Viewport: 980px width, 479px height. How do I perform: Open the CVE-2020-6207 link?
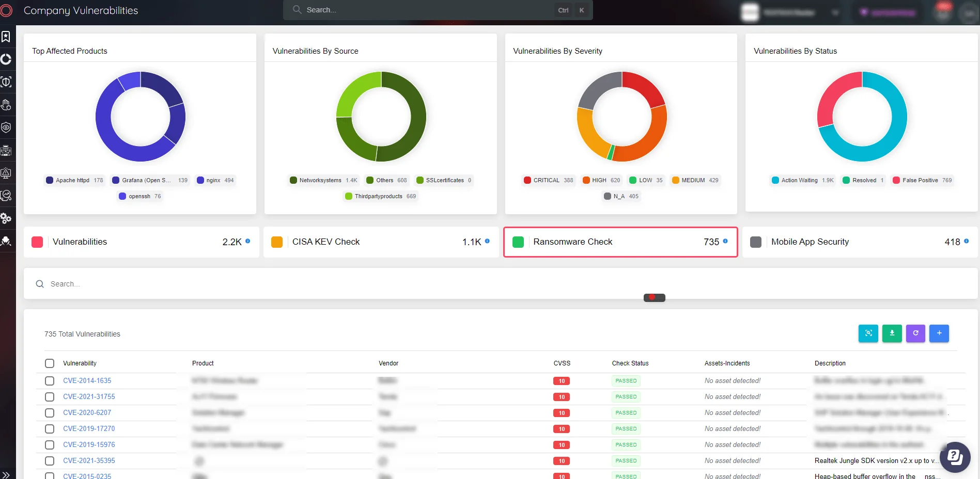(x=87, y=412)
